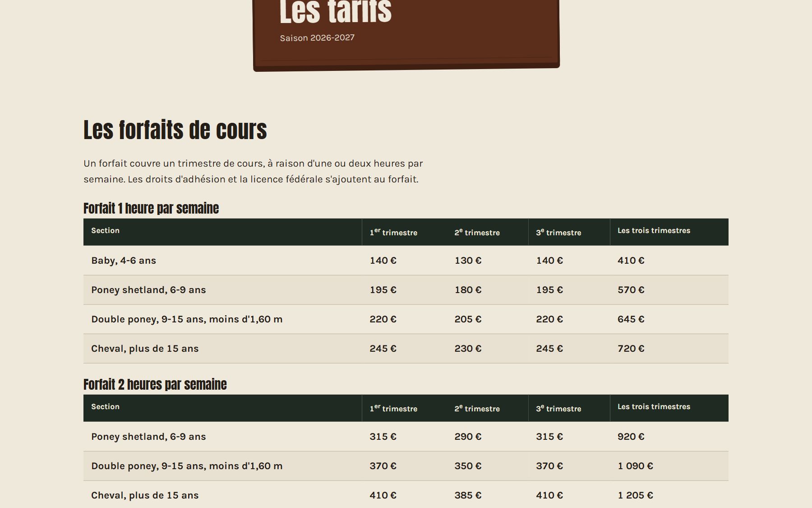Click 'Cheval, plus de 15 ans' in 1 heure table
This screenshot has width=812, height=508.
tap(145, 349)
